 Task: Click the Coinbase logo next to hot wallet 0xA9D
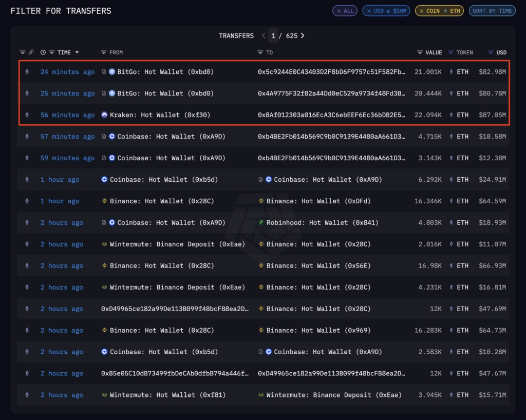click(112, 137)
